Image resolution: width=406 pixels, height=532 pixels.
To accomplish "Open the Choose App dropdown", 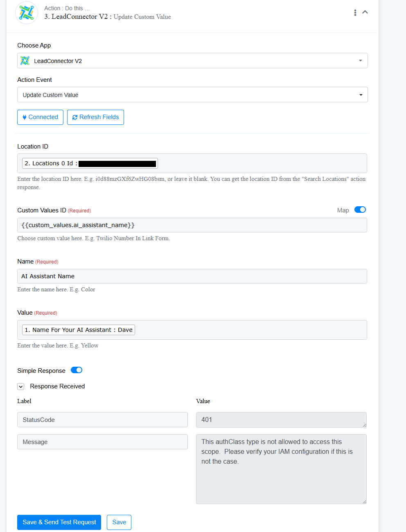I will tap(192, 61).
